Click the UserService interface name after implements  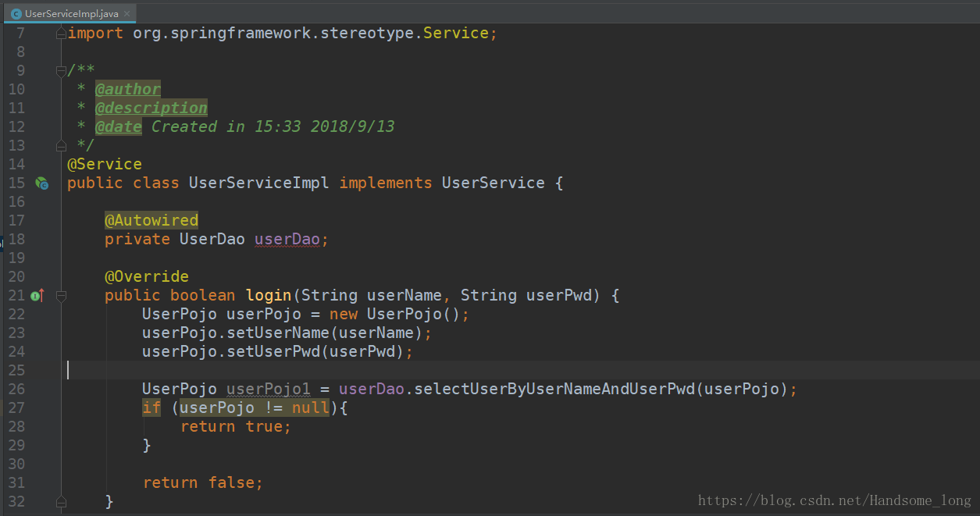494,183
